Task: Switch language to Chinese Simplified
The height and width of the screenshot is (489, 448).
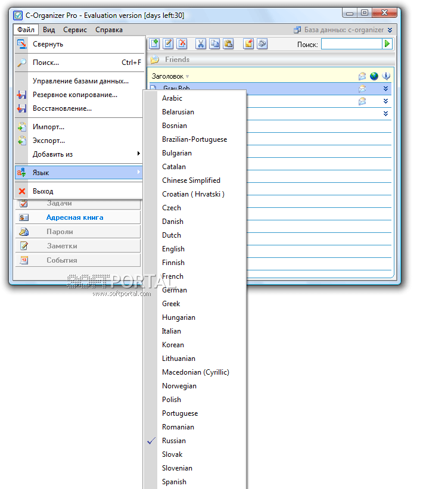Action: click(x=195, y=180)
